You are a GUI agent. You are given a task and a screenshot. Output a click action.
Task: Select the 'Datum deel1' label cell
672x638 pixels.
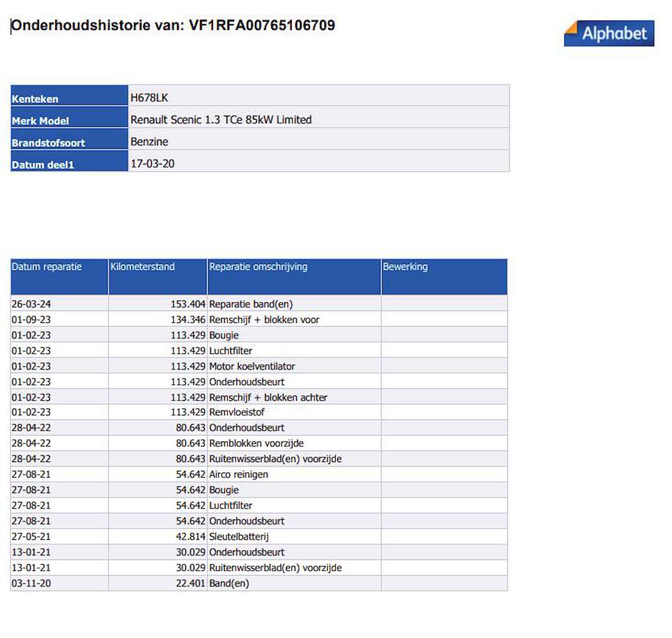(69, 161)
